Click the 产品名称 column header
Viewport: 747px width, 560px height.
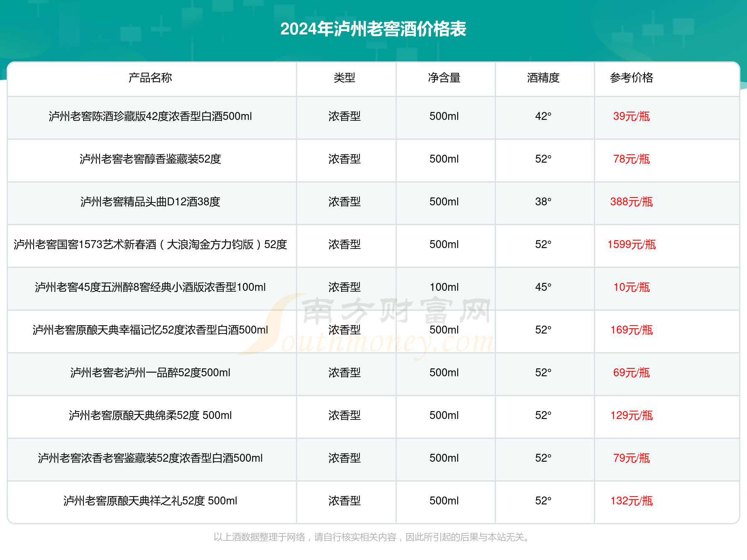click(x=150, y=78)
